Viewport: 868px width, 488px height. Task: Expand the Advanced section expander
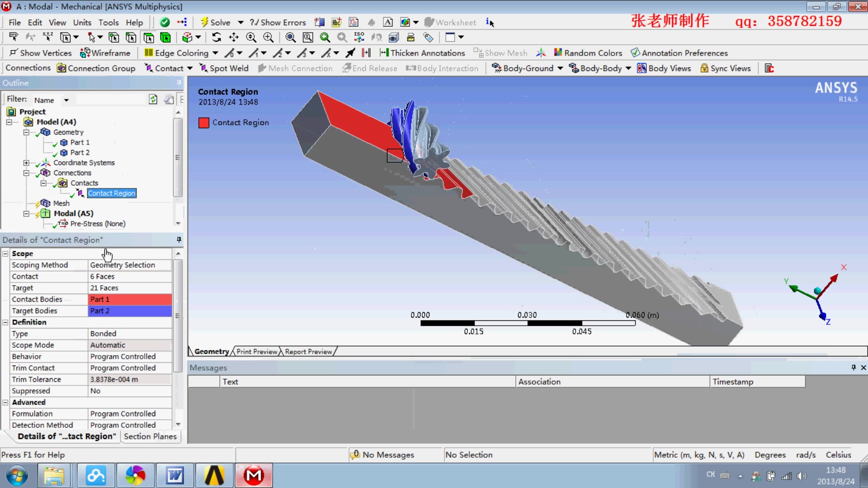pos(6,402)
